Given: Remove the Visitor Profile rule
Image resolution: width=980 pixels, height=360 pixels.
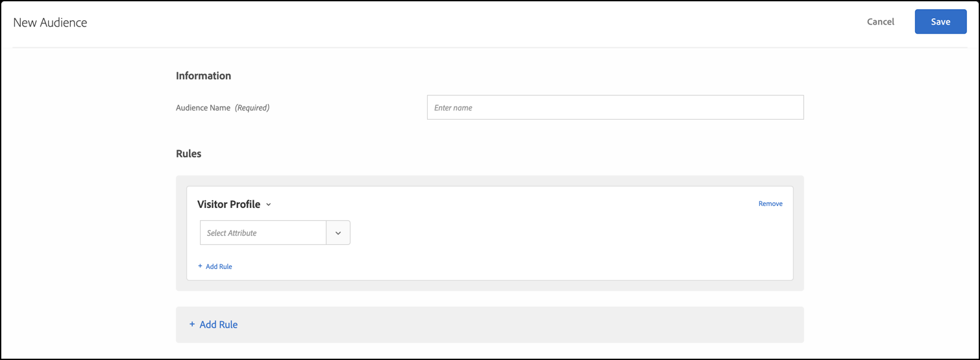Looking at the screenshot, I should point(770,203).
